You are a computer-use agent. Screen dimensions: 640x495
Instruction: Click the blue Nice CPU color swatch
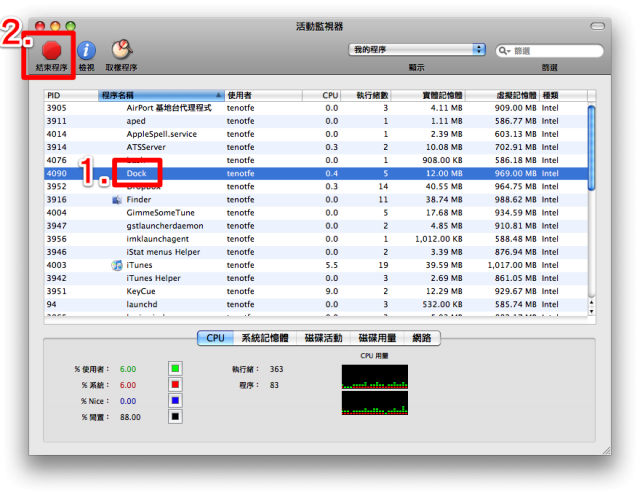(175, 401)
